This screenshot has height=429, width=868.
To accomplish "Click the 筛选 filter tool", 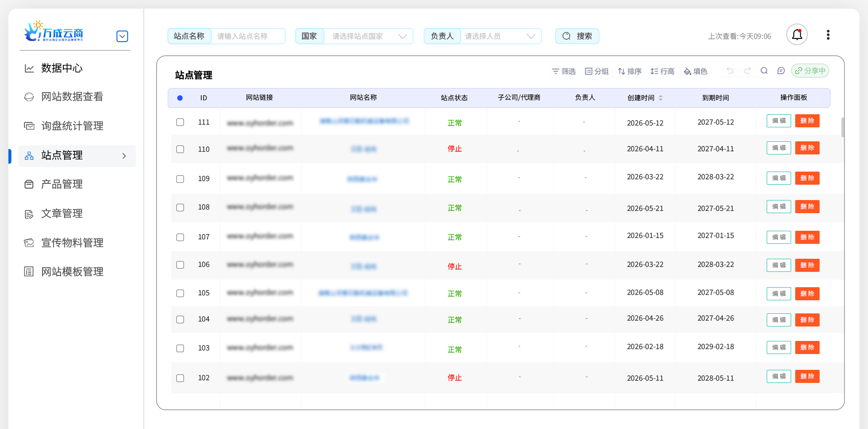I will 564,71.
